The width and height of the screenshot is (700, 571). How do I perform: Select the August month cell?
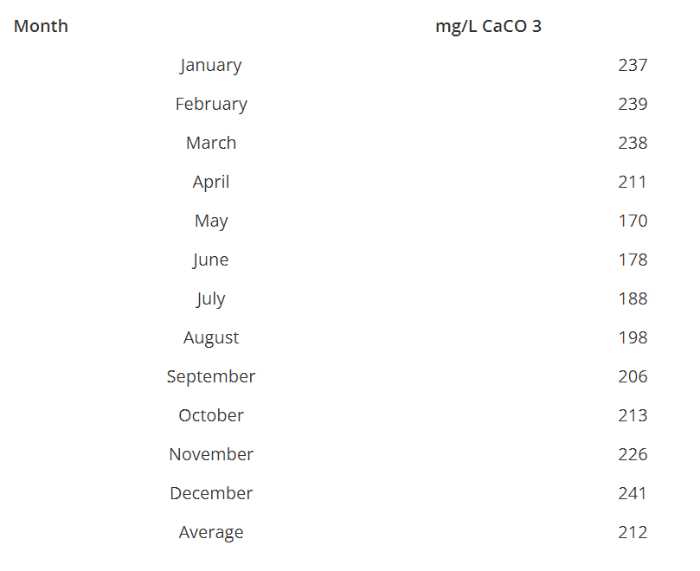point(211,338)
